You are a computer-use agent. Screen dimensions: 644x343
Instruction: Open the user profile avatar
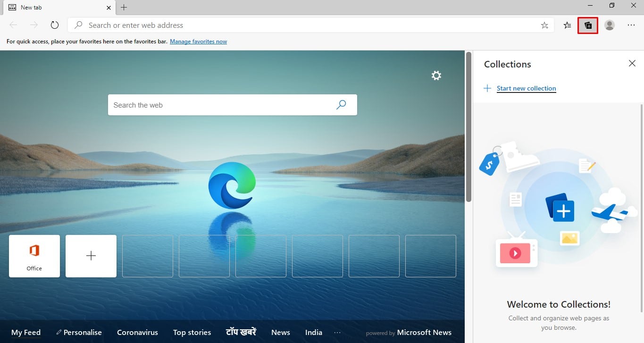610,25
